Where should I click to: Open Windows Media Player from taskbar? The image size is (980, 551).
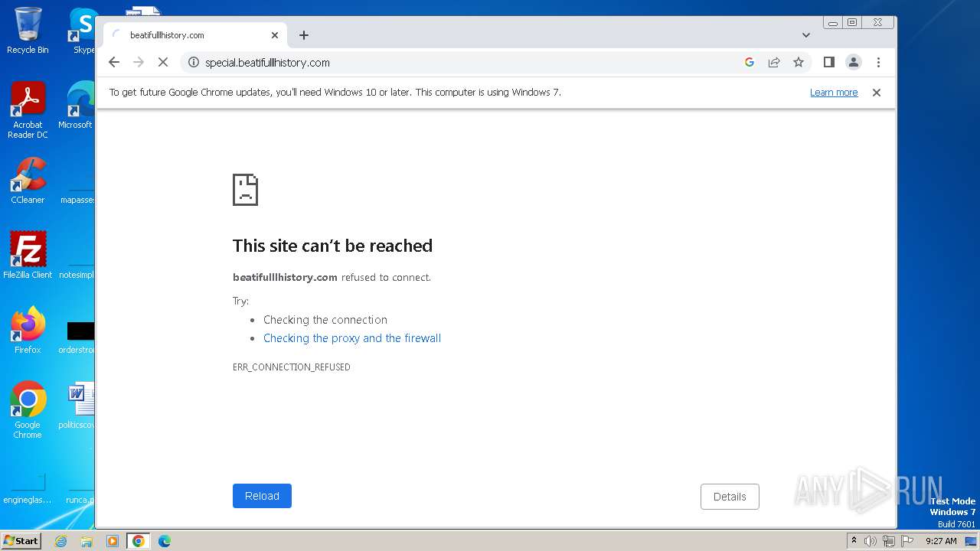[x=112, y=541]
